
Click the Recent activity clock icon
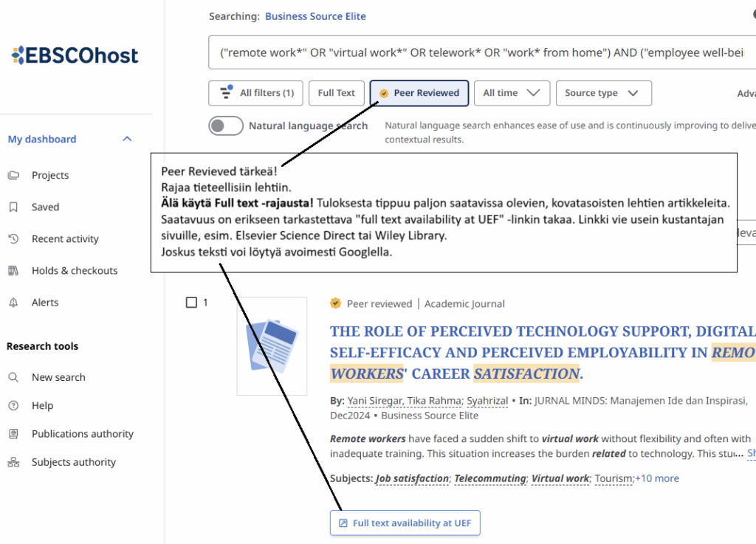point(13,238)
